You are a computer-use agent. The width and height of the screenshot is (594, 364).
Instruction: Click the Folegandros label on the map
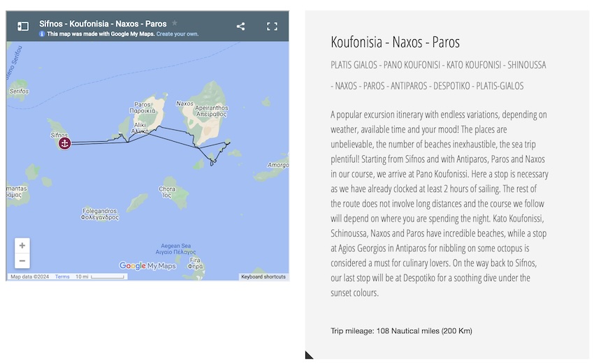click(x=100, y=214)
